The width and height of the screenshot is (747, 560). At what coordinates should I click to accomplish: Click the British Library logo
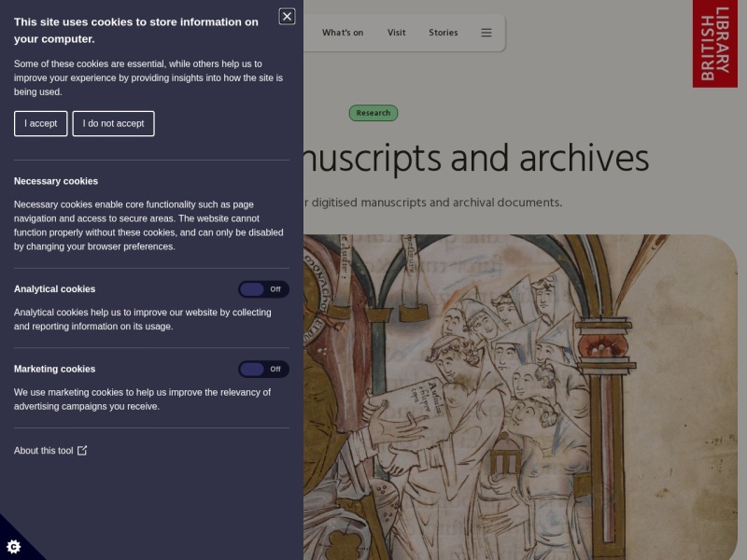[x=714, y=43]
